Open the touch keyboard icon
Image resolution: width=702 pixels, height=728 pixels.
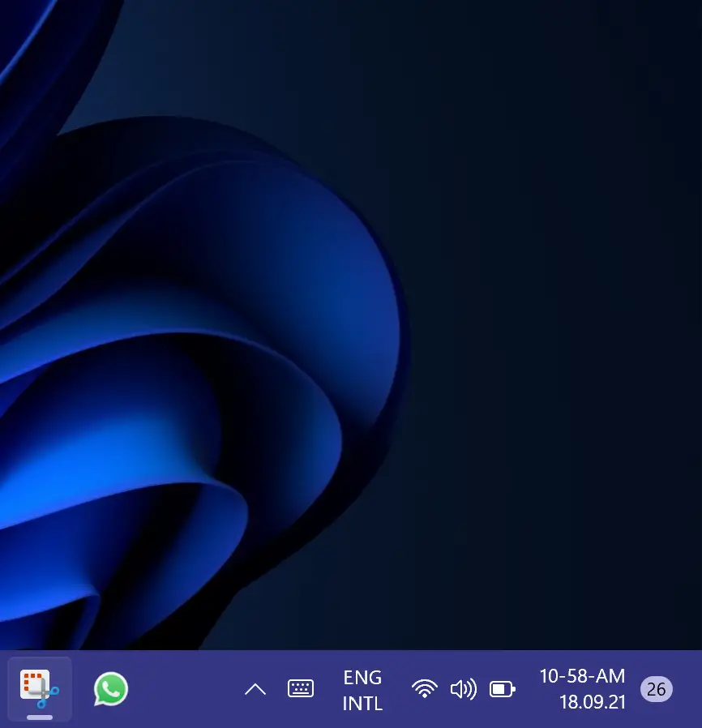pyautogui.click(x=301, y=688)
